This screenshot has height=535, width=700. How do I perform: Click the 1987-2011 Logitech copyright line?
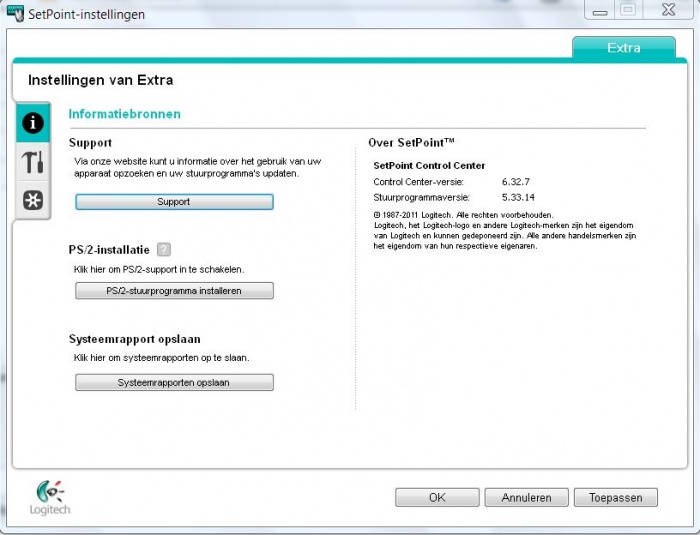(x=463, y=215)
